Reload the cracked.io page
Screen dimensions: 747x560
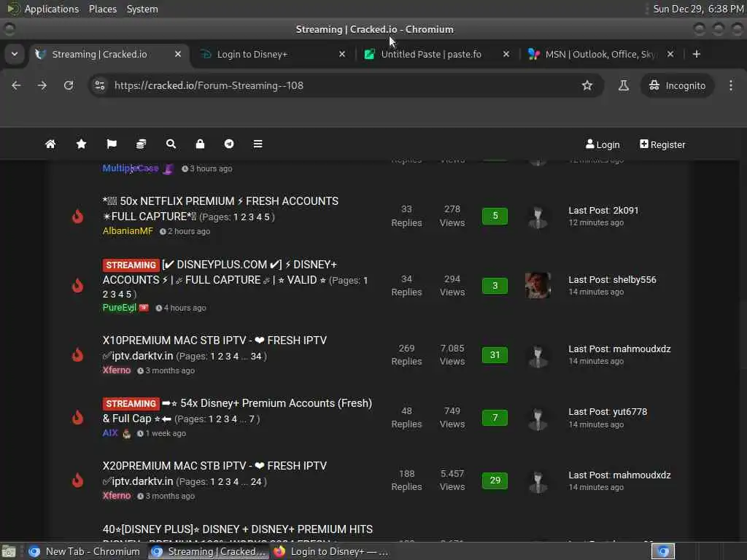coord(69,85)
